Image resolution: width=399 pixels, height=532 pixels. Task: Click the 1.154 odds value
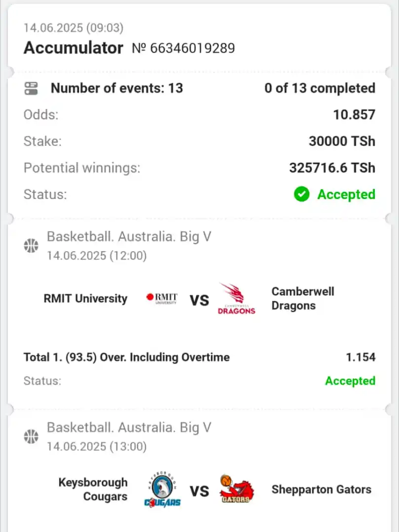pos(361,357)
